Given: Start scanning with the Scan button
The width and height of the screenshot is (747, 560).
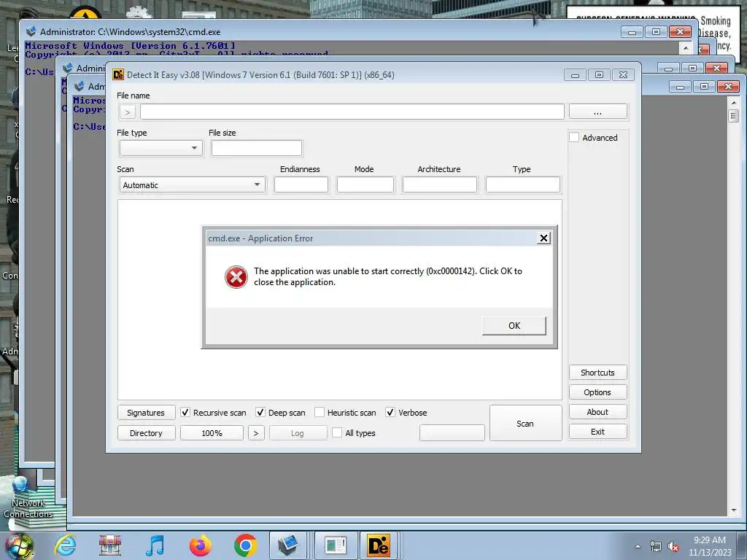Looking at the screenshot, I should [525, 424].
